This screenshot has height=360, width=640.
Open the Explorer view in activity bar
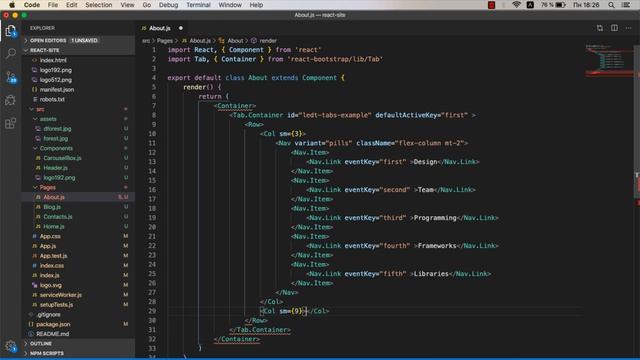11,31
